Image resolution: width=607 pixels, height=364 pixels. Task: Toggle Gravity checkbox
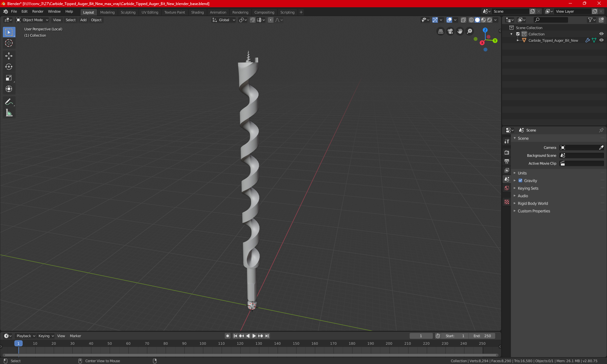[x=520, y=180]
